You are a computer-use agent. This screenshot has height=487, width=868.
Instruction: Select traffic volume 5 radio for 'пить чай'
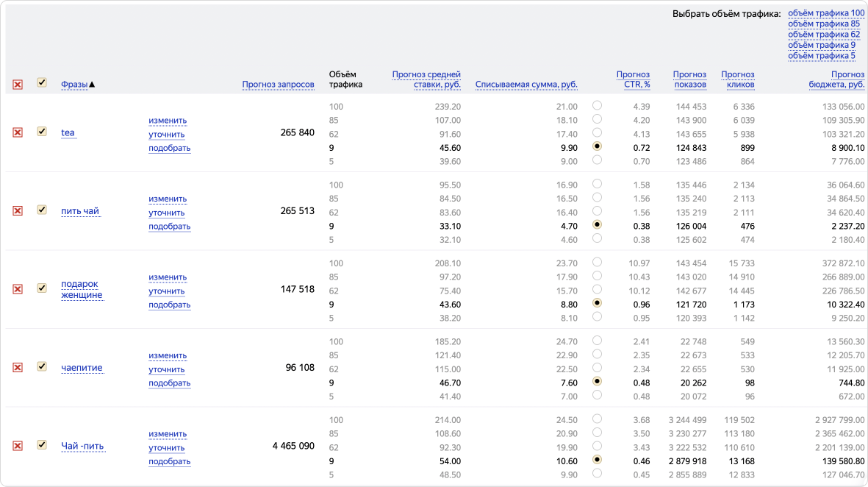[597, 238]
